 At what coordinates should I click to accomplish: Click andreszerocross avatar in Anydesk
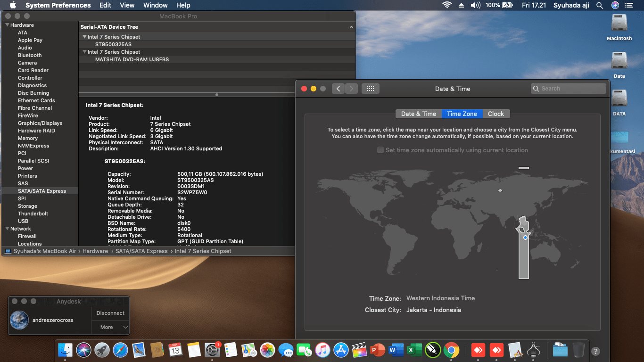(19, 320)
